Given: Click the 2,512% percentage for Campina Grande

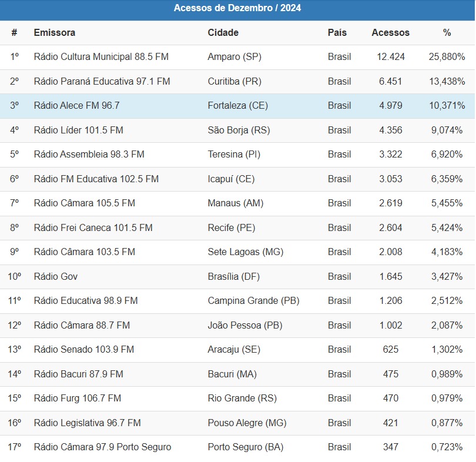Looking at the screenshot, I should click(x=447, y=301).
